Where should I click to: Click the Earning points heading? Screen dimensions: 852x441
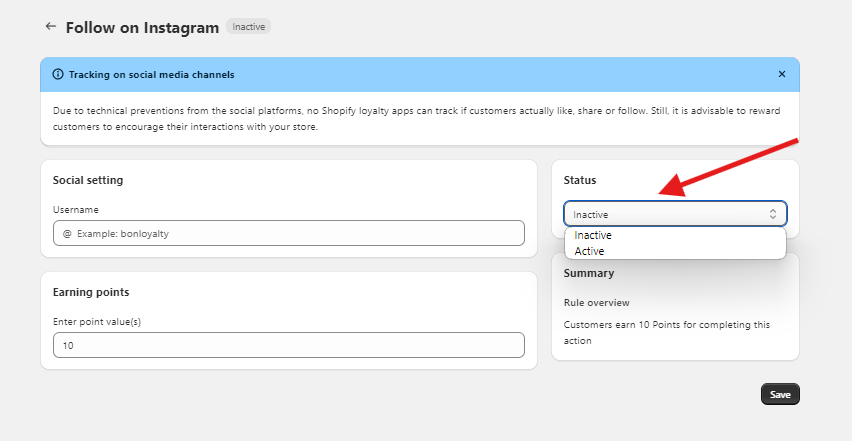[91, 292]
